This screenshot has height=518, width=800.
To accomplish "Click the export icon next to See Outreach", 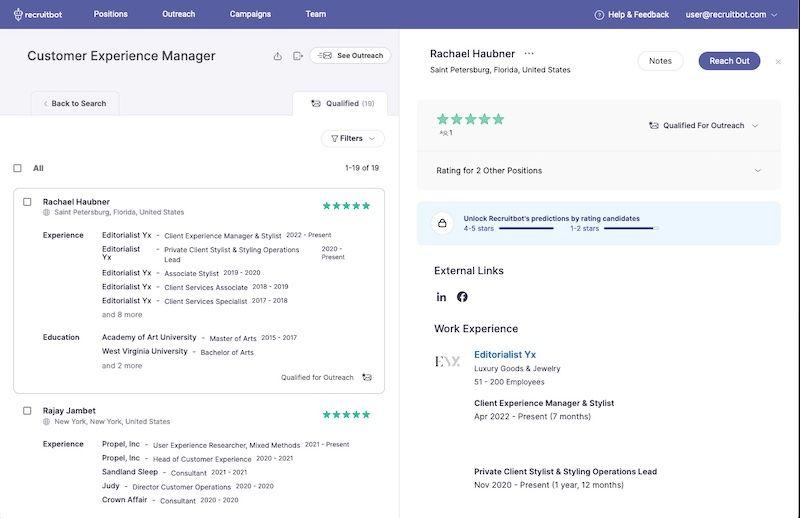I will 298,56.
